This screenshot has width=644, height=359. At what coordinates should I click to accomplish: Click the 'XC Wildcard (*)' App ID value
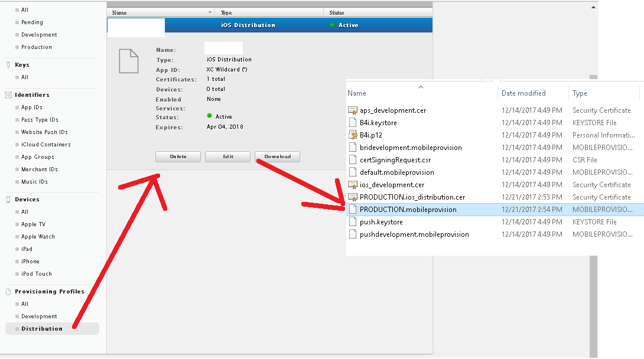click(x=227, y=69)
